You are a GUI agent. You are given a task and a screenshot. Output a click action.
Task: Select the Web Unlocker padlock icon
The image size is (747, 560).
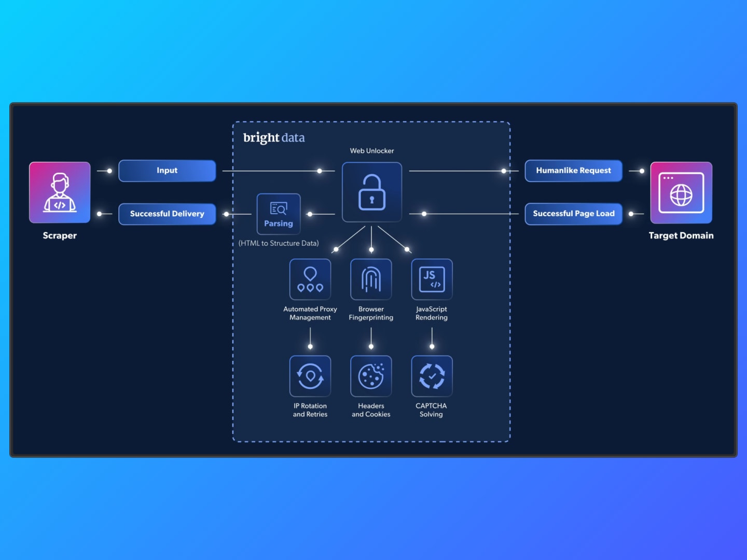[372, 192]
